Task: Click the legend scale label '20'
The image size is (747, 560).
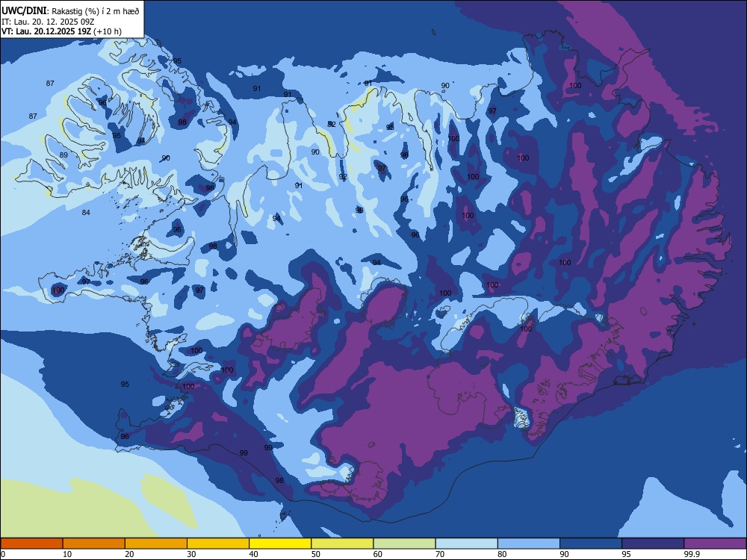Action: pos(129,554)
